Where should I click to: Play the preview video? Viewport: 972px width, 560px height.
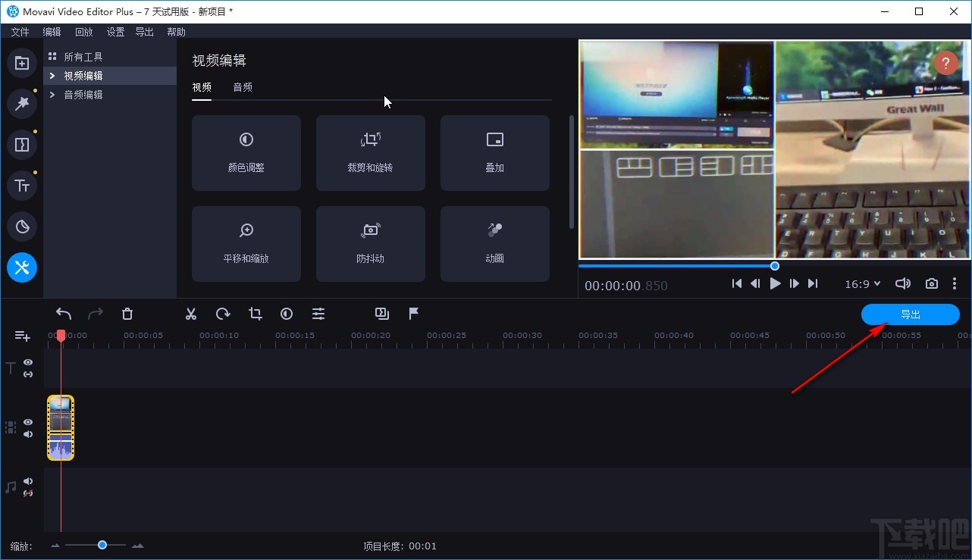click(x=775, y=283)
